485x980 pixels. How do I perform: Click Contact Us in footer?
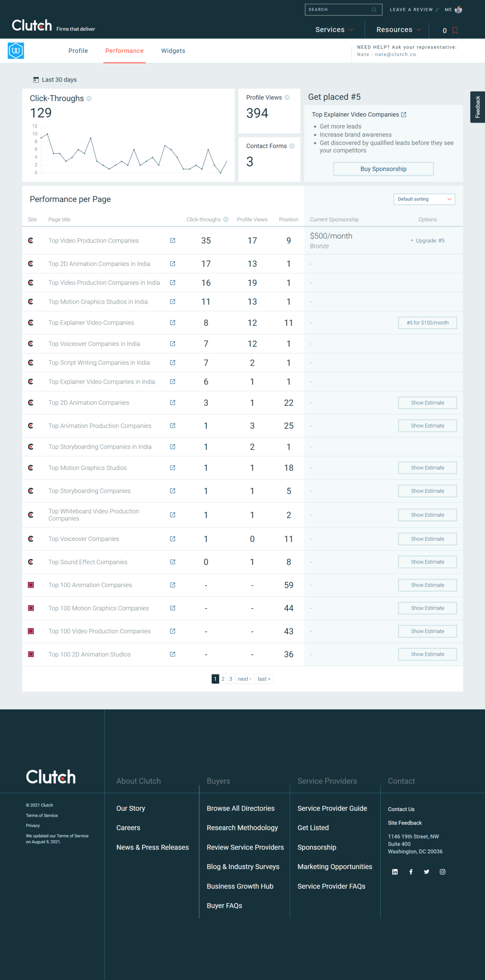(x=401, y=809)
